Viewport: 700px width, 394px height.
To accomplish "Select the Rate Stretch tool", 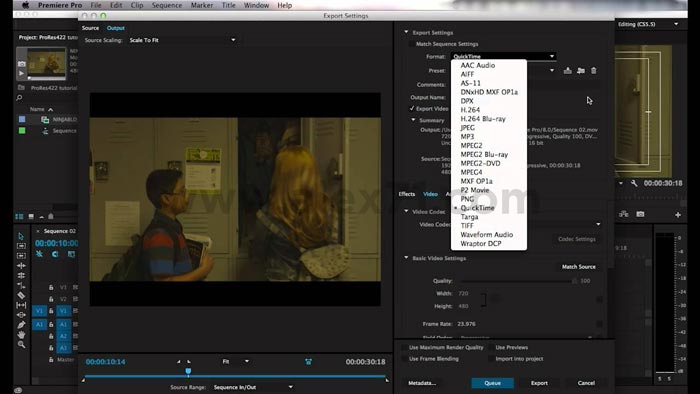I will point(21,285).
